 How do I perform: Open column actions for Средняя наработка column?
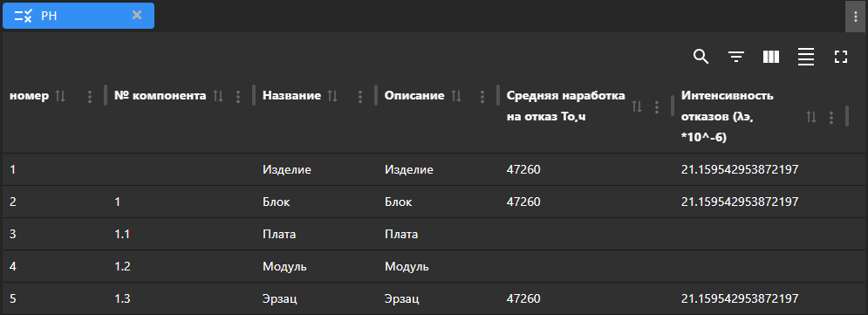coord(657,106)
